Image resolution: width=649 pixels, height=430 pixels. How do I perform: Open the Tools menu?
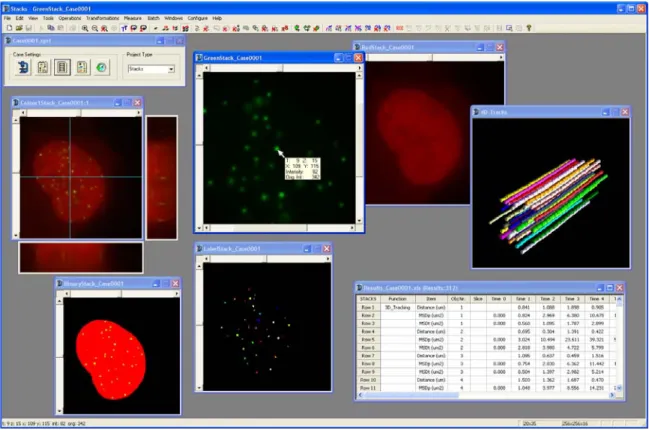pos(48,18)
